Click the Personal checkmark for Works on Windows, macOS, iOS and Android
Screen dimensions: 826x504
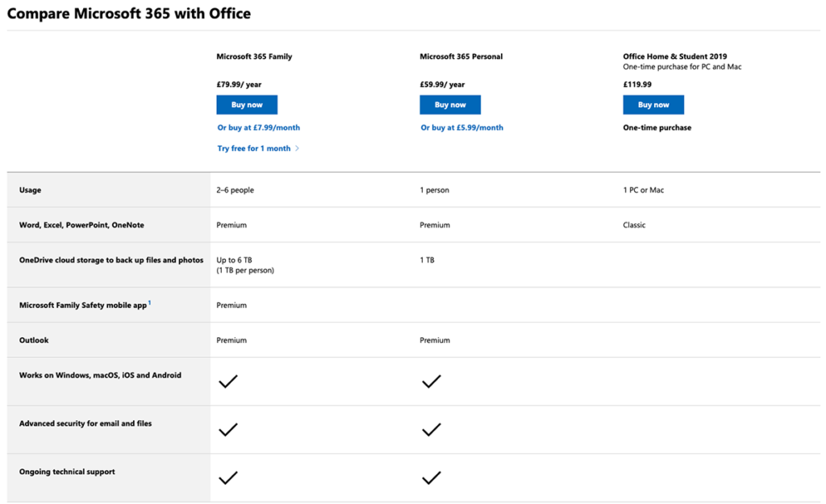point(432,381)
